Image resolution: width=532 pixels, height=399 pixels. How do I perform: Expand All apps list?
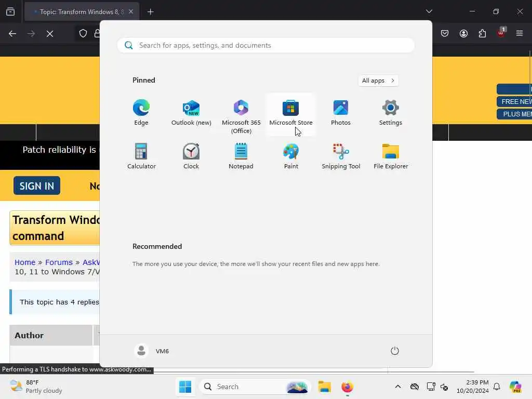pyautogui.click(x=378, y=81)
